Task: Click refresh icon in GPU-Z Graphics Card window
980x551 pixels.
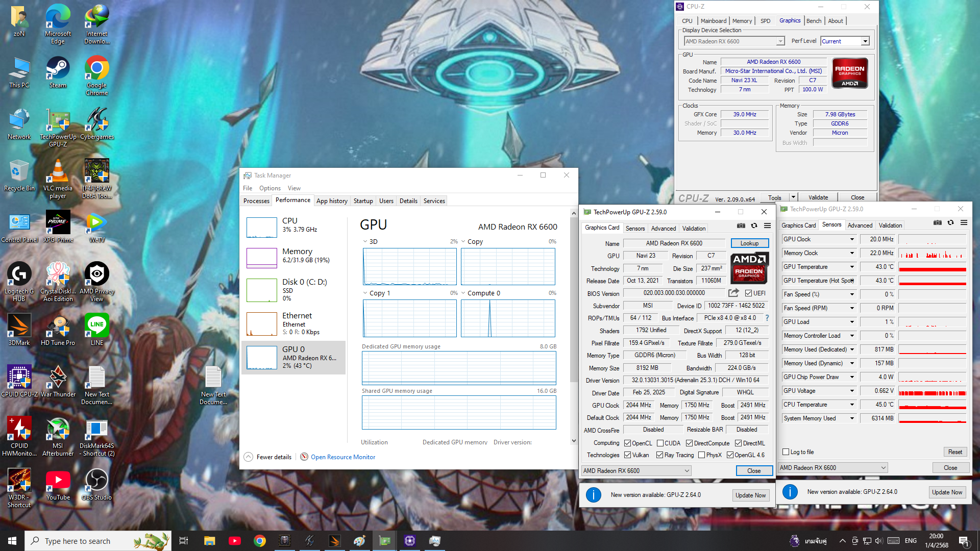Action: [754, 226]
